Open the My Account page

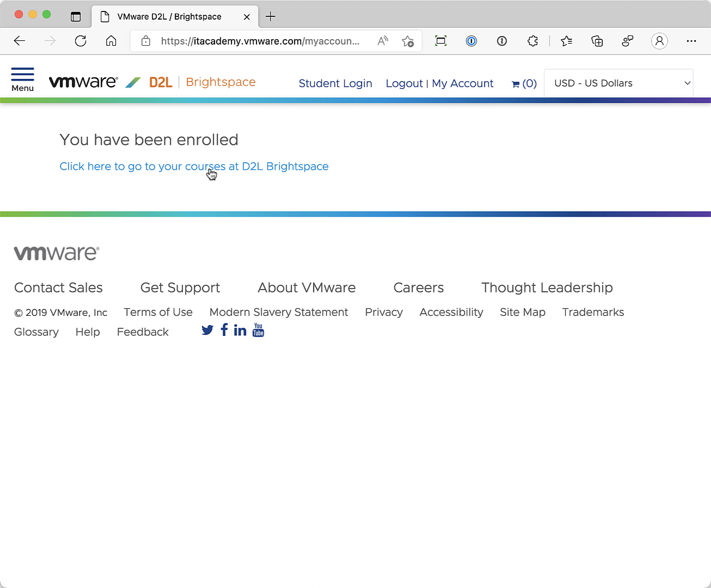click(463, 83)
